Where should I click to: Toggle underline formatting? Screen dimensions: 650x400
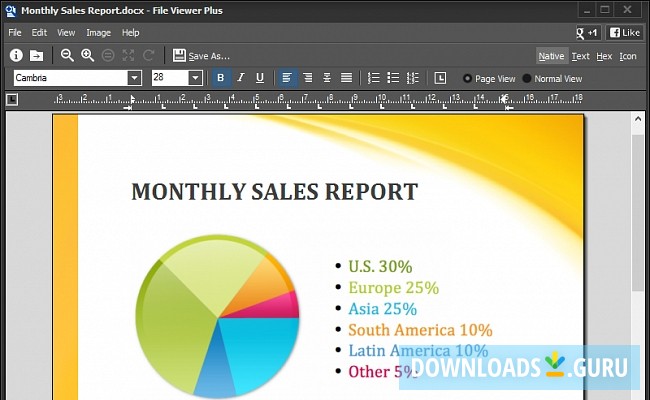click(x=260, y=78)
